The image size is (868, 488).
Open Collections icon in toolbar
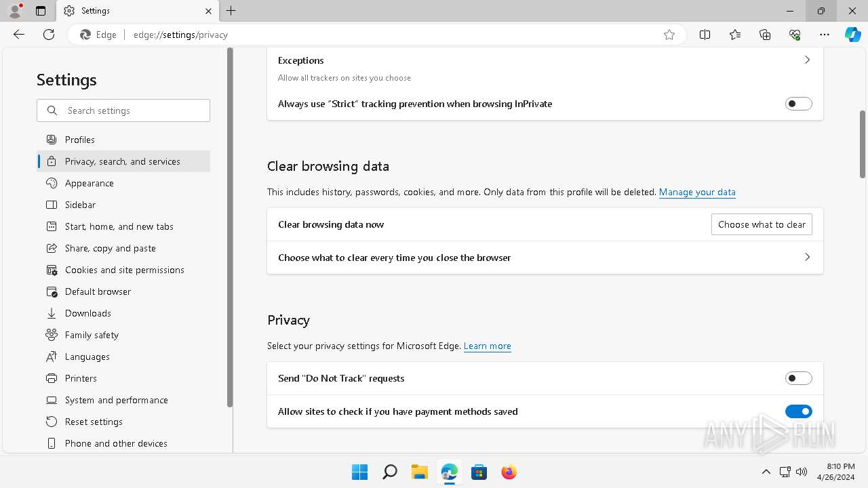click(765, 35)
